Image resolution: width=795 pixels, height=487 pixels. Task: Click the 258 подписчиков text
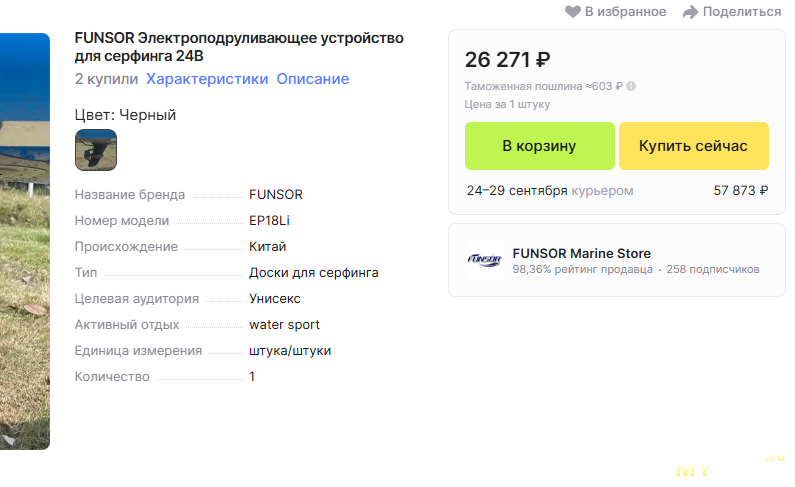coord(713,269)
